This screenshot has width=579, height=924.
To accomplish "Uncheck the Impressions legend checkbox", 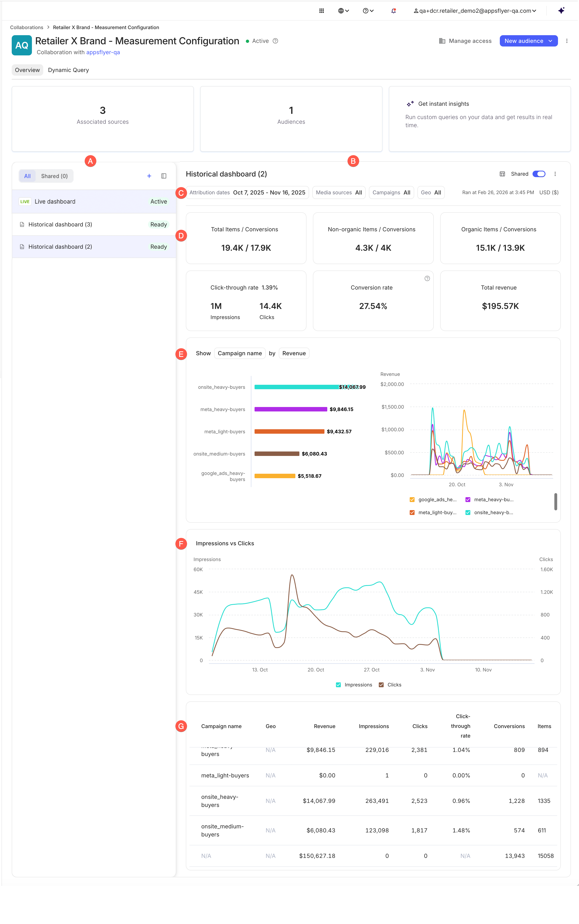I will [338, 685].
